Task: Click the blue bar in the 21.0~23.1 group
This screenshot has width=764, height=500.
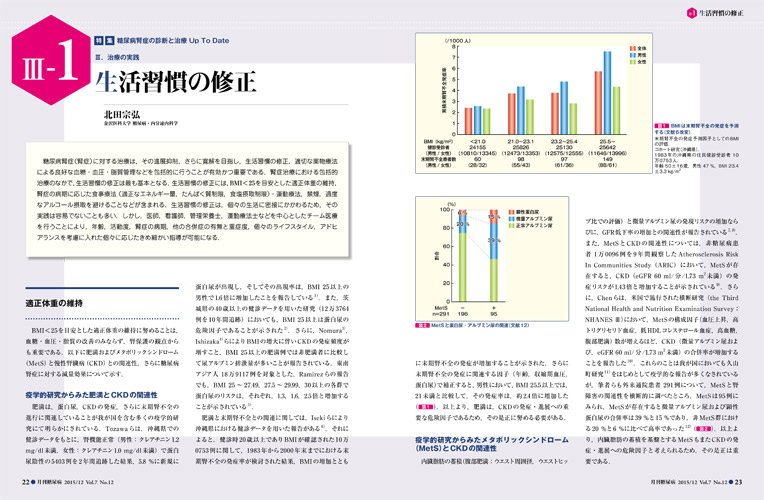Action: 521,110
